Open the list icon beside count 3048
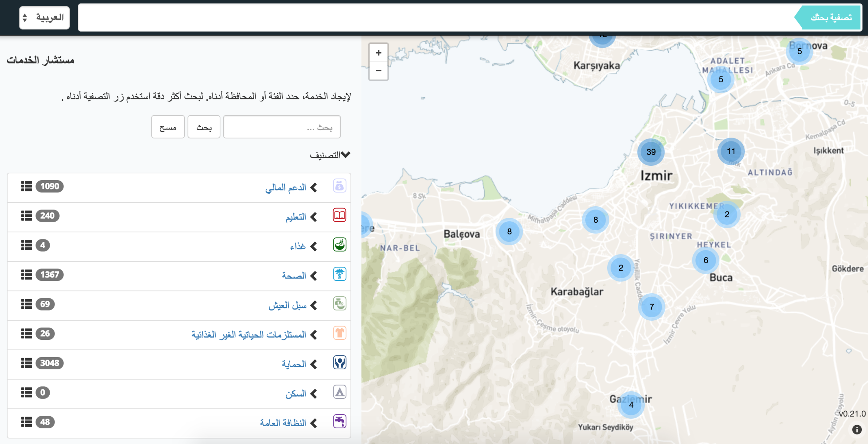This screenshot has height=444, width=868. pos(26,363)
